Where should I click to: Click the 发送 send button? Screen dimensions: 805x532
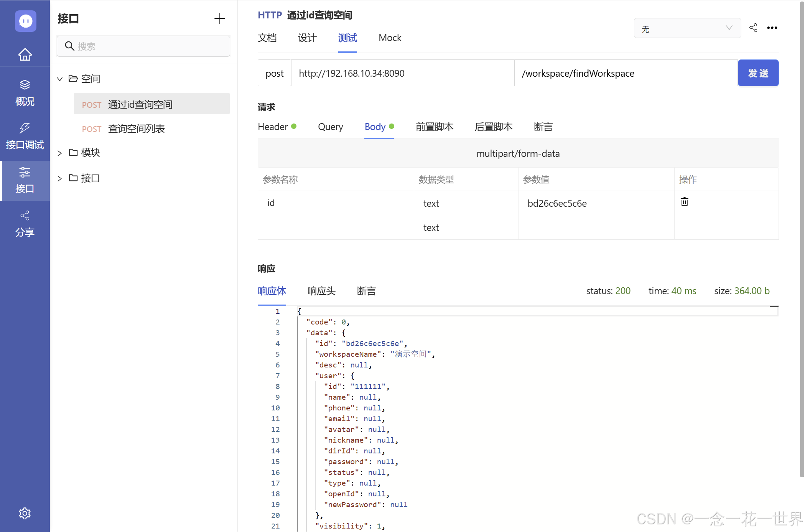[x=758, y=73]
